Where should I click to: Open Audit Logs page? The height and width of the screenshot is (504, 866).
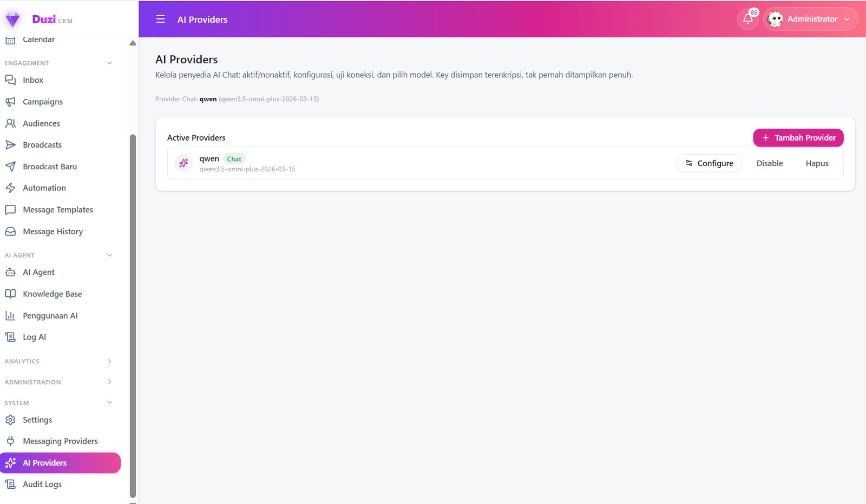[60, 484]
